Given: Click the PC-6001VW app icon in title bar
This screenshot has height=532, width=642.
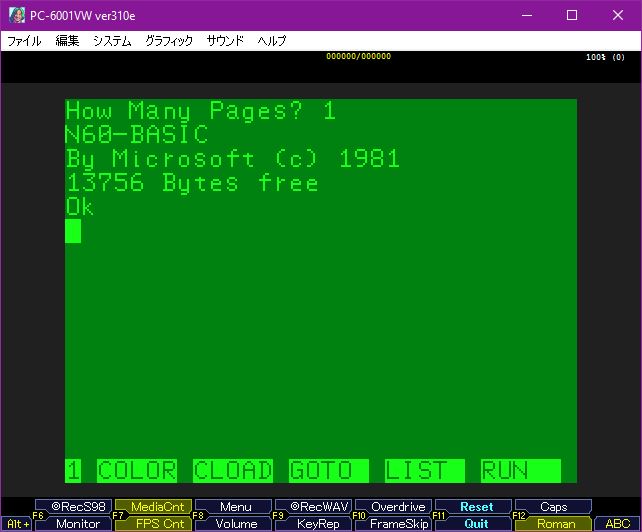Looking at the screenshot, I should 17,16.
